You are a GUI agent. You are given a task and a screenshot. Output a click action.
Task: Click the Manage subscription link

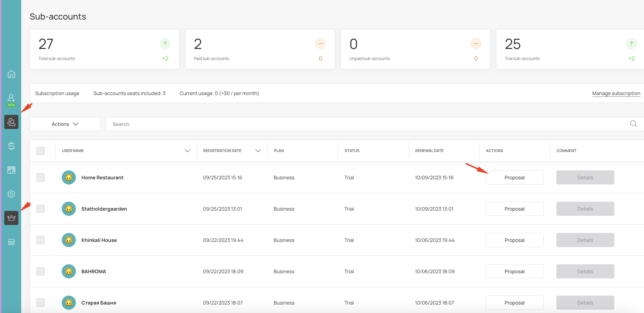click(616, 93)
